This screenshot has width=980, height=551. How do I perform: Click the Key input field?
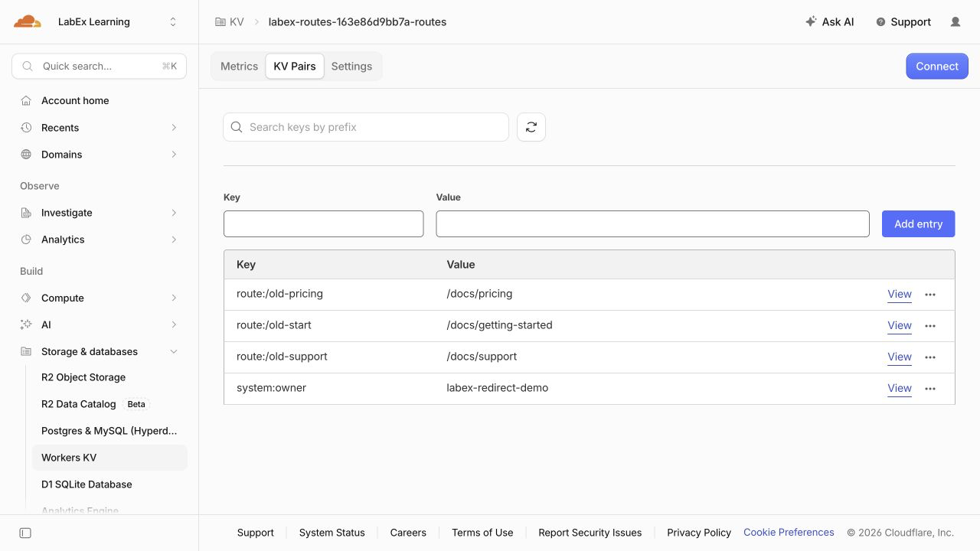point(323,223)
